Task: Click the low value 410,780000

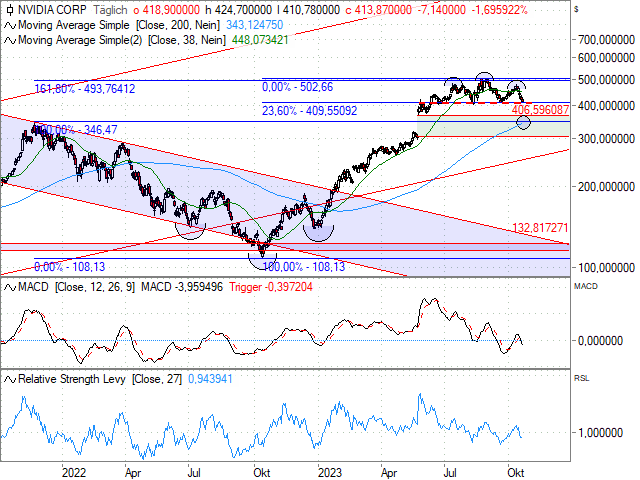Action: click(x=311, y=10)
